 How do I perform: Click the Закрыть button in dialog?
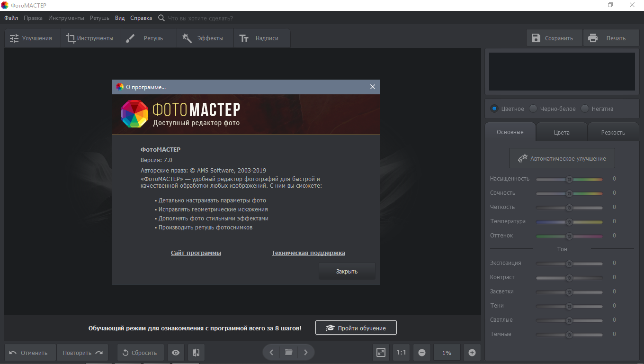pyautogui.click(x=347, y=271)
